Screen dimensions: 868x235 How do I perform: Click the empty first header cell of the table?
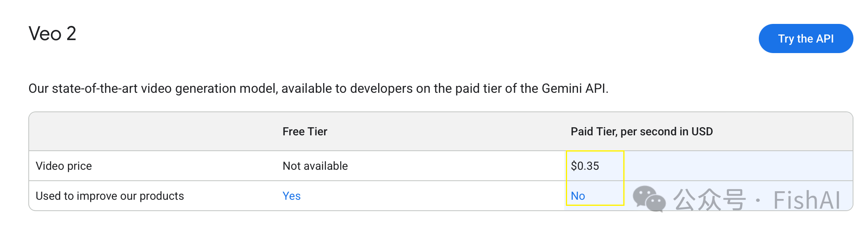(152, 132)
